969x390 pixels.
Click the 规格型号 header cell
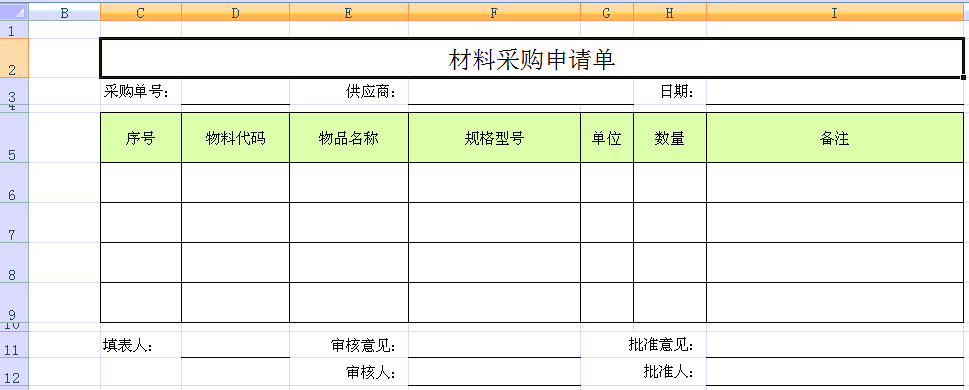(x=494, y=138)
